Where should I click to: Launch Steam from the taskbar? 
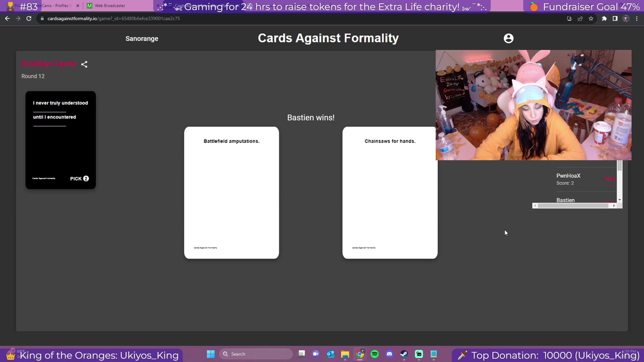[x=404, y=354]
